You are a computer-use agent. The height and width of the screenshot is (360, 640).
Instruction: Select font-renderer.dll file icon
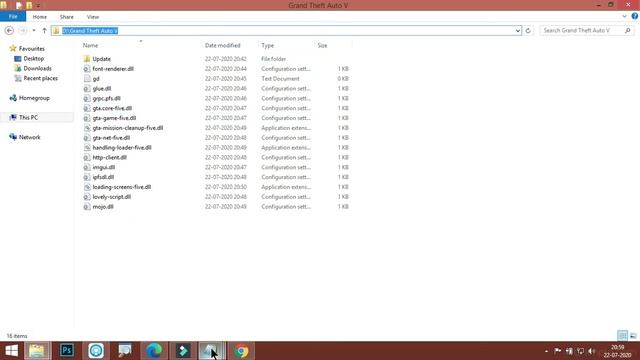coord(87,69)
